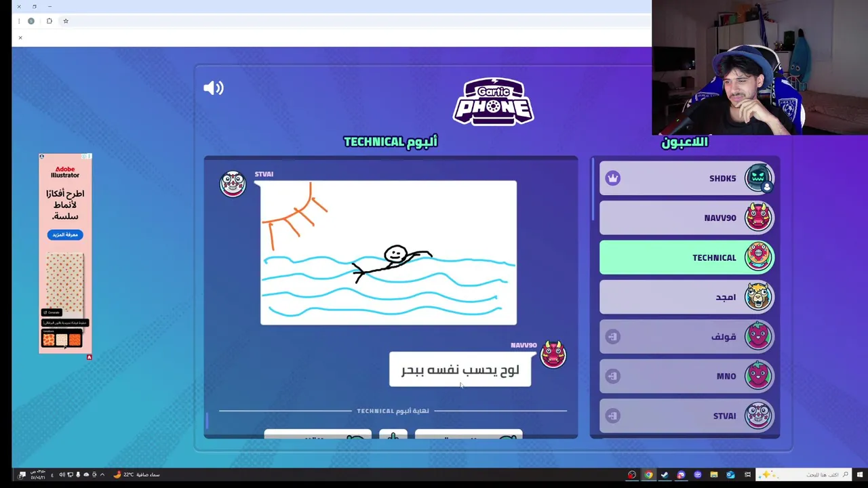Close the bar with the small X
This screenshot has width=868, height=488.
[20, 37]
